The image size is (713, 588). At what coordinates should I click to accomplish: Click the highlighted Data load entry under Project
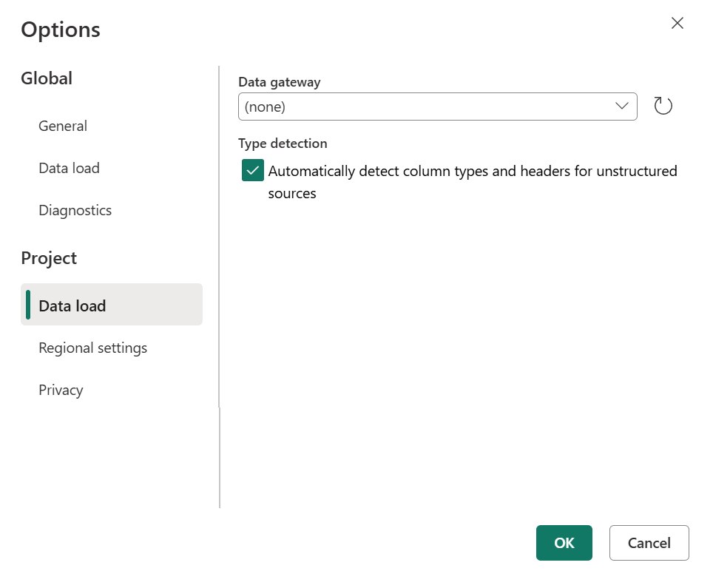click(x=72, y=305)
